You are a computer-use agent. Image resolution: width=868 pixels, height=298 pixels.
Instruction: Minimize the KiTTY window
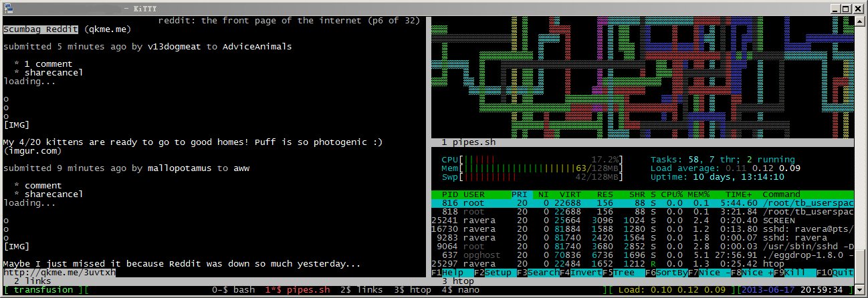point(836,7)
